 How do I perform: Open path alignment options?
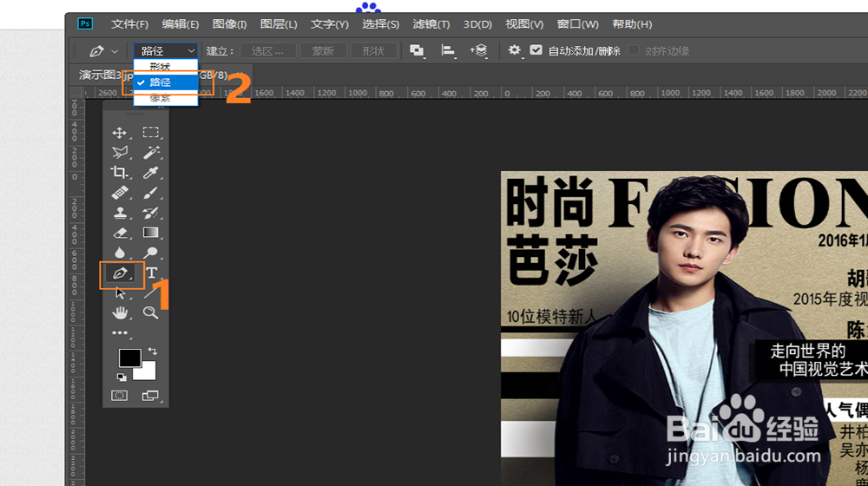pos(448,51)
